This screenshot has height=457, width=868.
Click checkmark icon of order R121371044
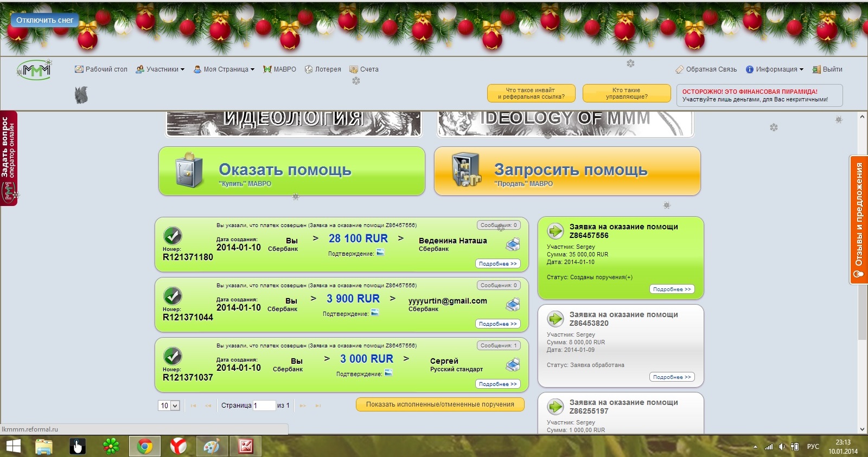point(173,295)
